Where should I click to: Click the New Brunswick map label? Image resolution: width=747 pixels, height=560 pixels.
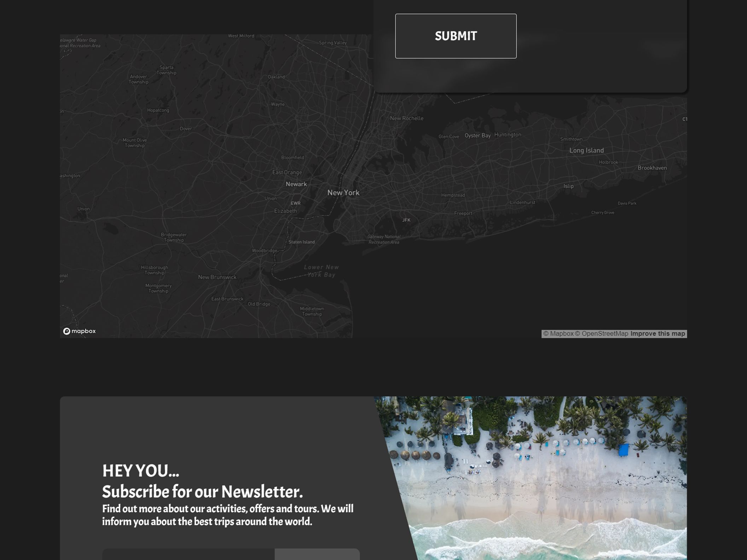[217, 277]
